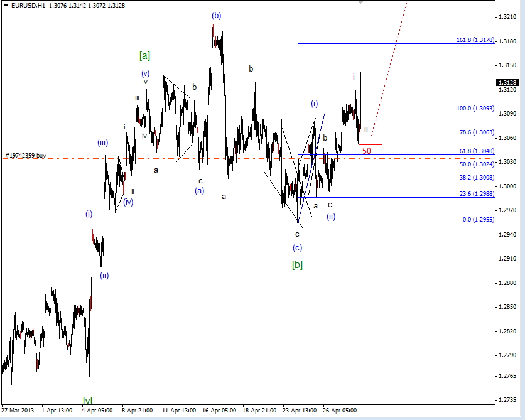This screenshot has height=420, width=525.
Task: Click the 38.2 (1.3008) Fibonacci label
Action: (477, 178)
